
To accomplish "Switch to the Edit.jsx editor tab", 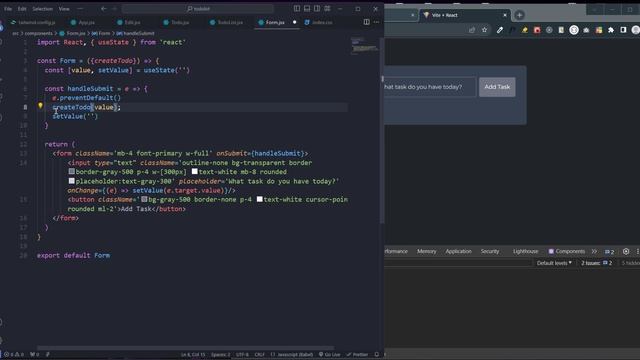I will [129, 22].
